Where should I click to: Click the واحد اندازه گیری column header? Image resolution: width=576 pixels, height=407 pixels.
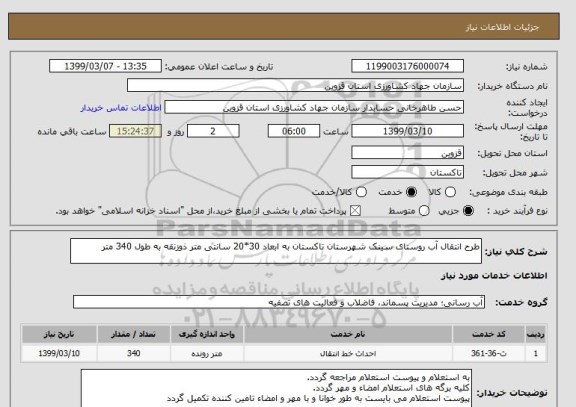click(x=207, y=334)
